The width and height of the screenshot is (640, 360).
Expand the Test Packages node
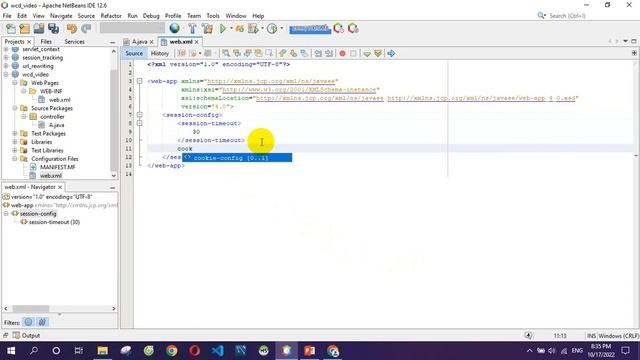coord(15,133)
